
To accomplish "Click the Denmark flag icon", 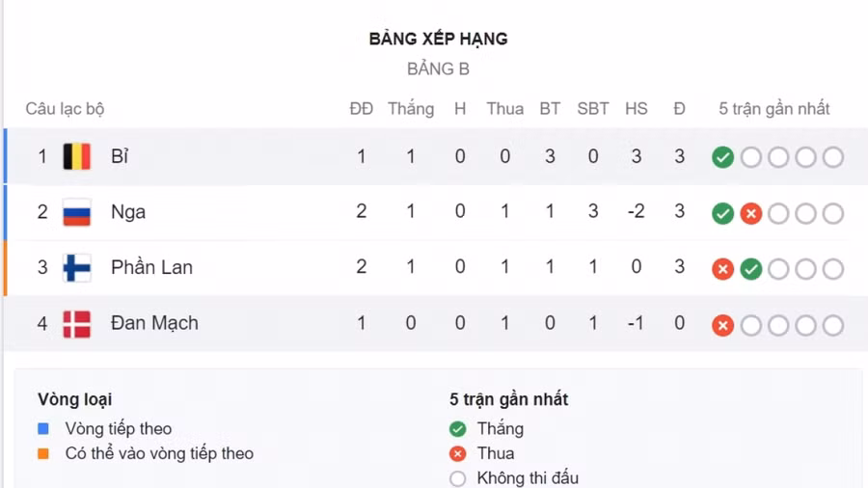I will (x=76, y=324).
